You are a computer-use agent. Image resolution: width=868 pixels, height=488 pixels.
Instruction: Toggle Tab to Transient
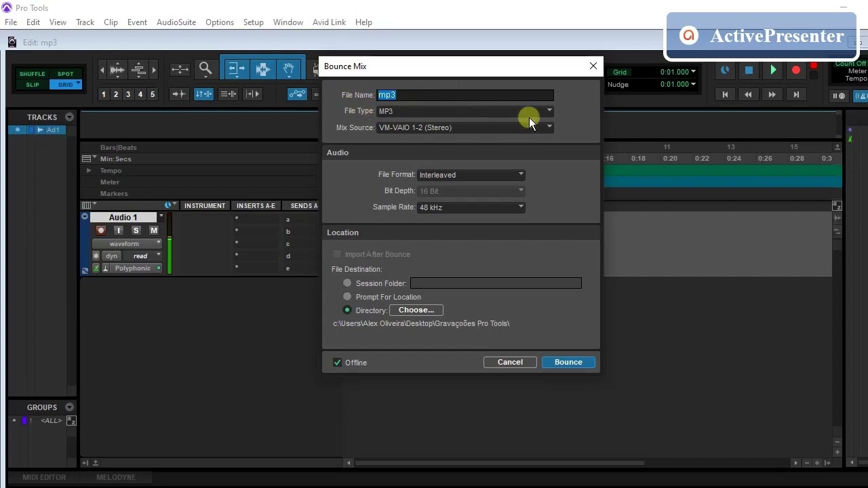179,94
